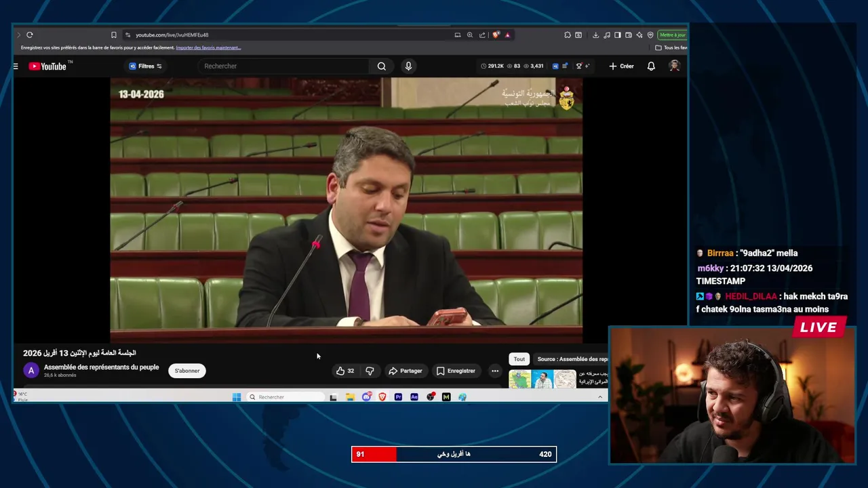
Task: Click HEDIL_DILAA username in chat
Action: coord(751,296)
